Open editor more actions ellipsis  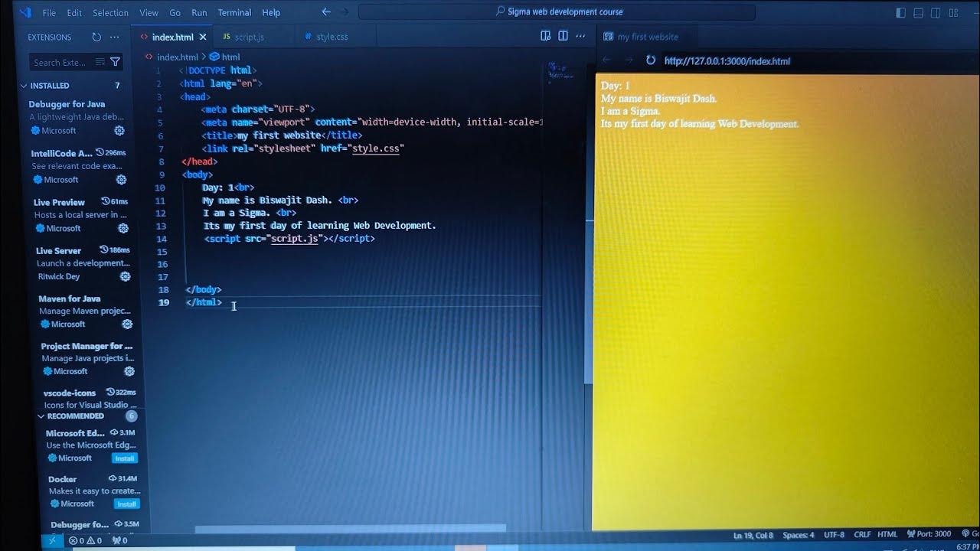coord(580,36)
